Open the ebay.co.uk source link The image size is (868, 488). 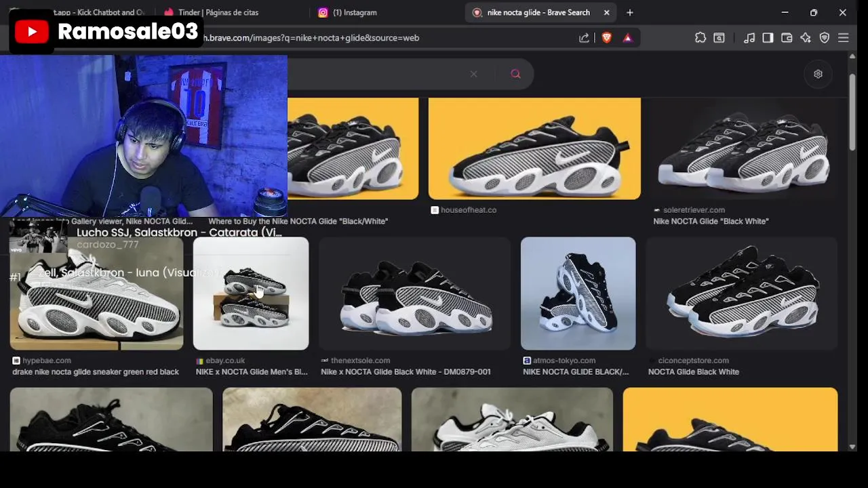coord(220,361)
